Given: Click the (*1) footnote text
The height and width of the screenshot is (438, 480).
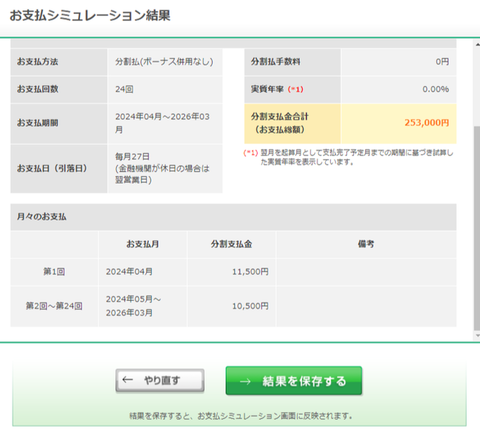Looking at the screenshot, I should [348, 157].
